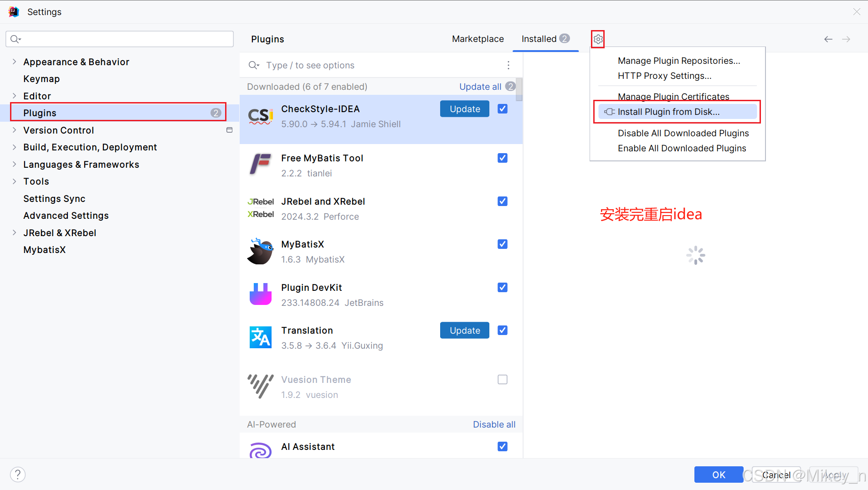Open the MybatisX settings page
This screenshot has height=490, width=868.
click(x=45, y=250)
